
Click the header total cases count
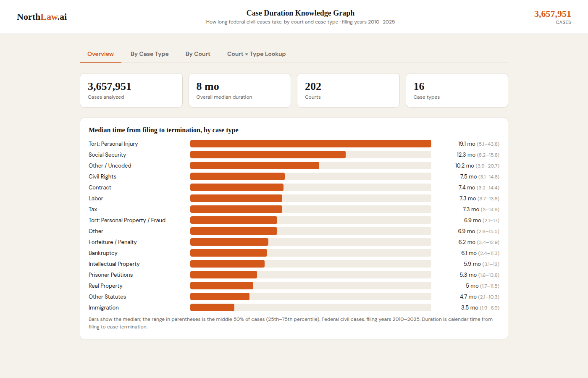552,14
